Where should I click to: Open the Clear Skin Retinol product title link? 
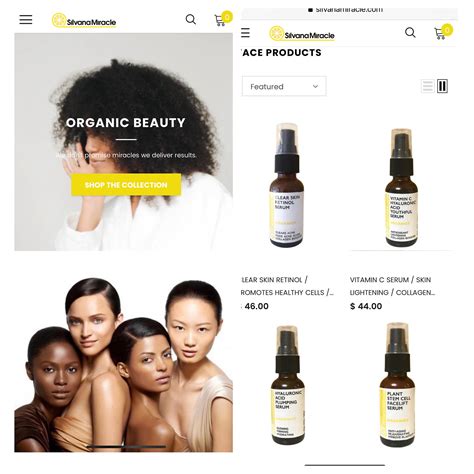coord(287,286)
